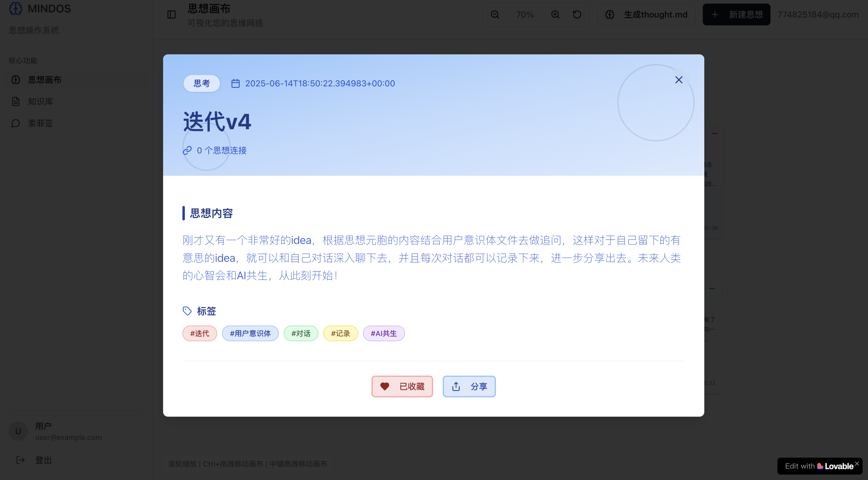Image resolution: width=868 pixels, height=480 pixels.
Task: Click the tag icon beside 标签
Action: (x=187, y=311)
